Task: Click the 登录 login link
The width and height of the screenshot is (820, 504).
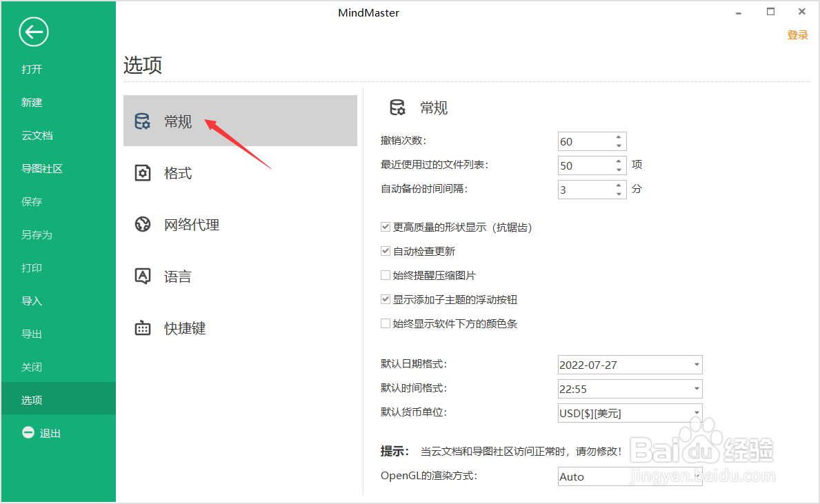Action: pyautogui.click(x=797, y=35)
